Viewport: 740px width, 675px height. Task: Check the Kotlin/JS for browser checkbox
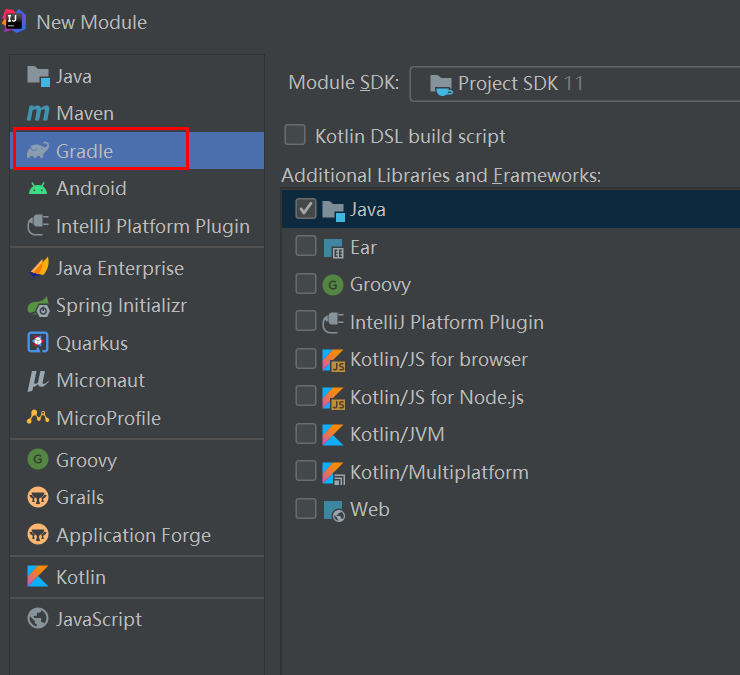coord(306,359)
